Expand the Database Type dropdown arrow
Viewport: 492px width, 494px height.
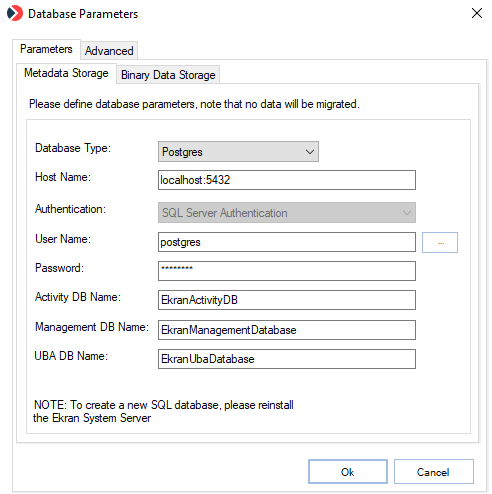pyautogui.click(x=310, y=152)
